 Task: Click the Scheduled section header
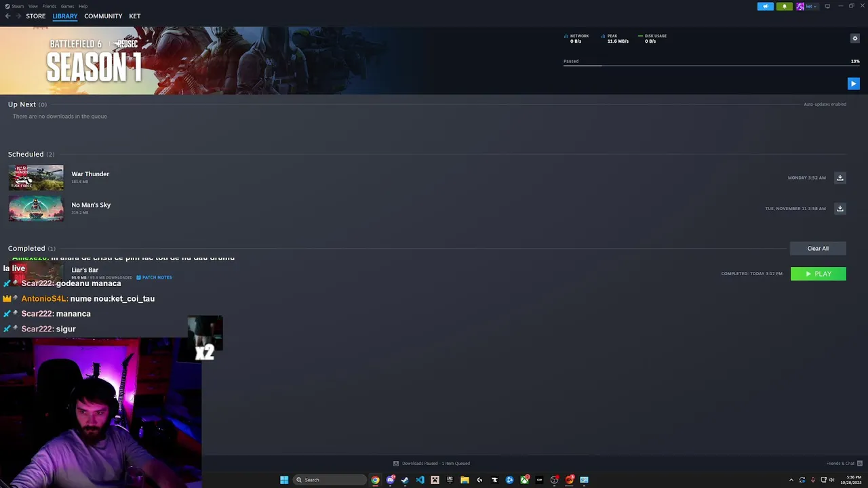click(x=31, y=154)
